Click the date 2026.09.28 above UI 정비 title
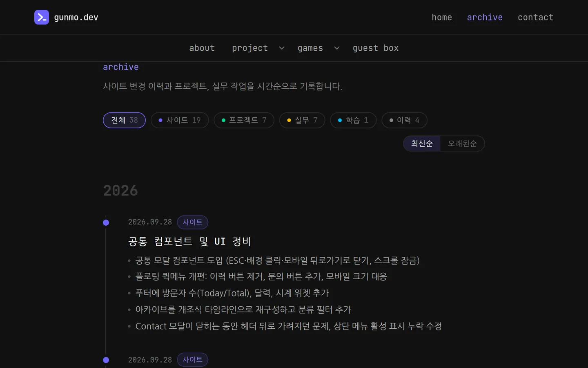The width and height of the screenshot is (588, 368). click(x=150, y=222)
